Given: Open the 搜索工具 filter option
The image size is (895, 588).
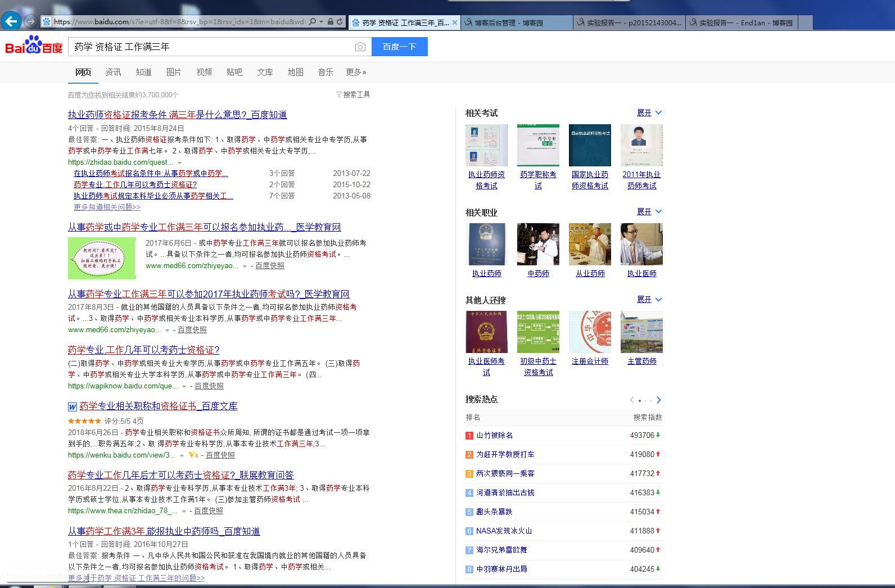Looking at the screenshot, I should (353, 94).
